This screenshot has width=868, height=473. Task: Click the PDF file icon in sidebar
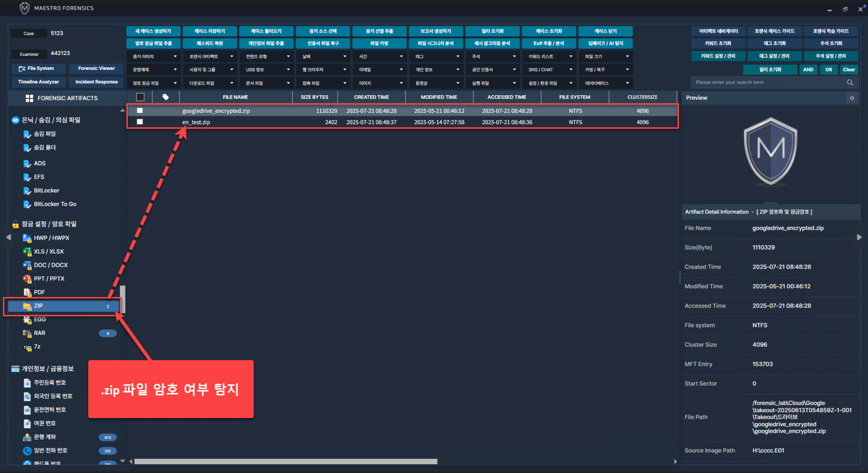(27, 292)
